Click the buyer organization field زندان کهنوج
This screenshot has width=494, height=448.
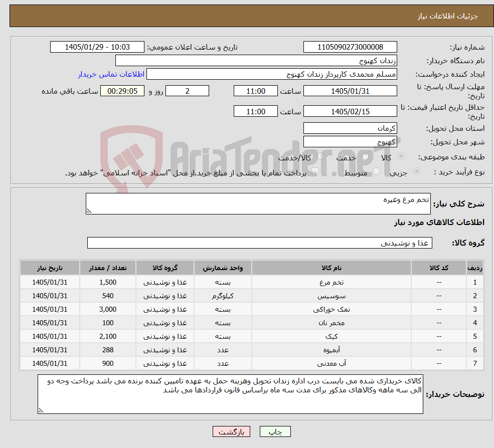pos(256,61)
